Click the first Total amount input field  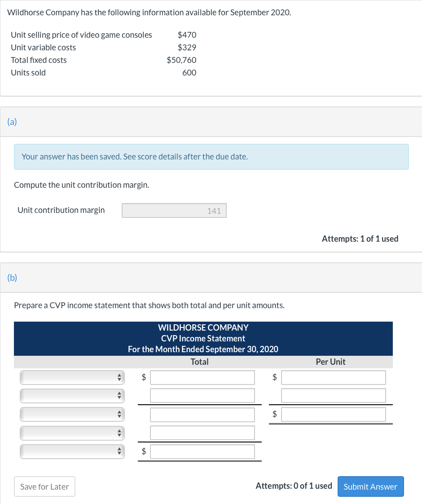tap(202, 377)
